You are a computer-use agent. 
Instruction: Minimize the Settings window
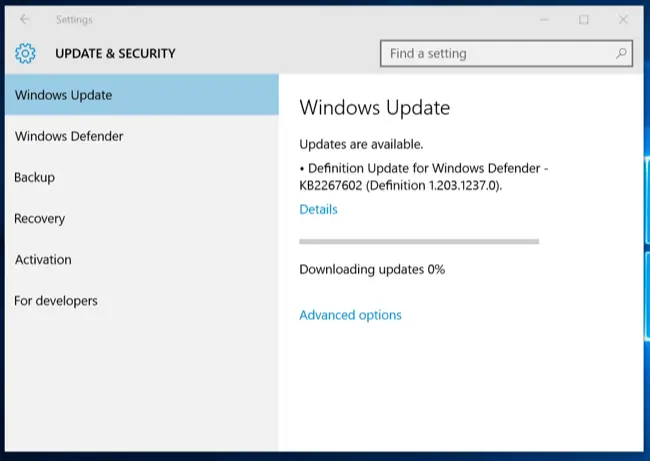[x=544, y=19]
